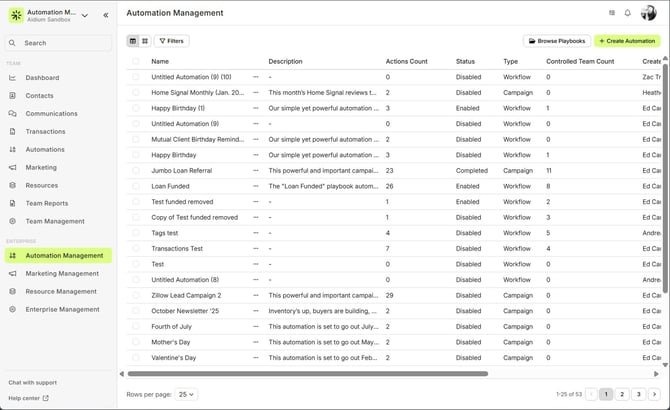This screenshot has width=670, height=410.
Task: Go to Communications in sidebar
Action: click(x=51, y=114)
